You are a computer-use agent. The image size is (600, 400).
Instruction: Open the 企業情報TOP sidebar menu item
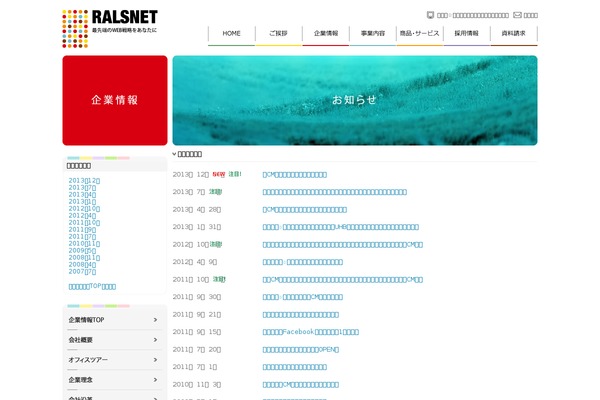[115, 320]
